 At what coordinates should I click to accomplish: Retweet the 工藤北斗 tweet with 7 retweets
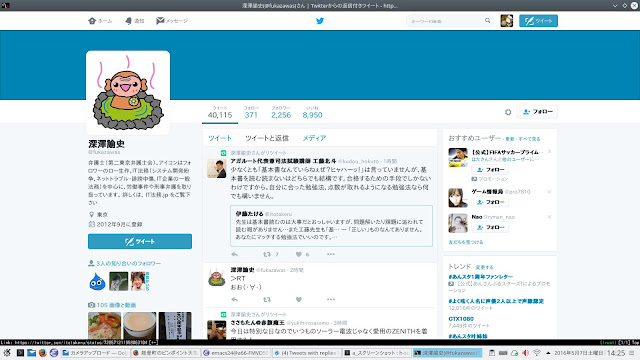pyautogui.click(x=267, y=254)
